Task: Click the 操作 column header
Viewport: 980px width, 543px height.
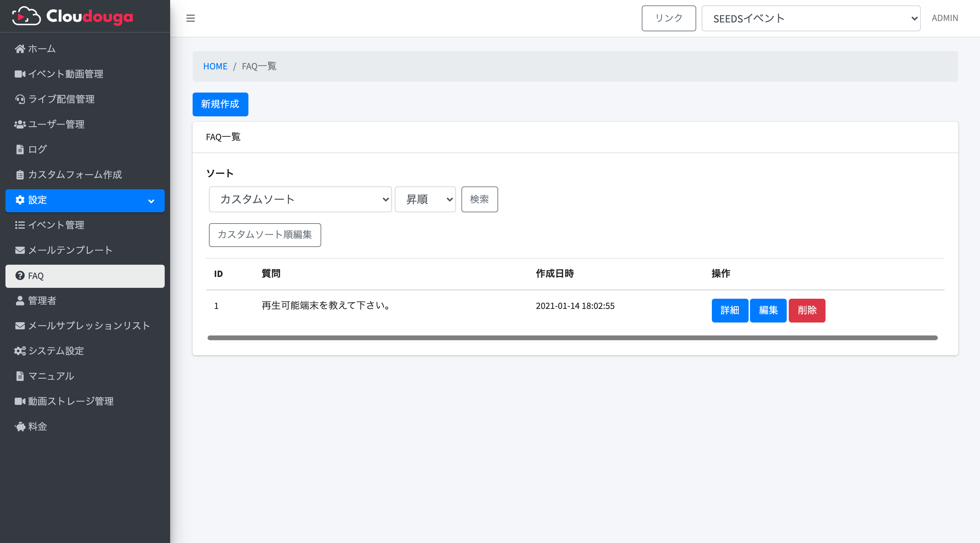Action: 721,274
